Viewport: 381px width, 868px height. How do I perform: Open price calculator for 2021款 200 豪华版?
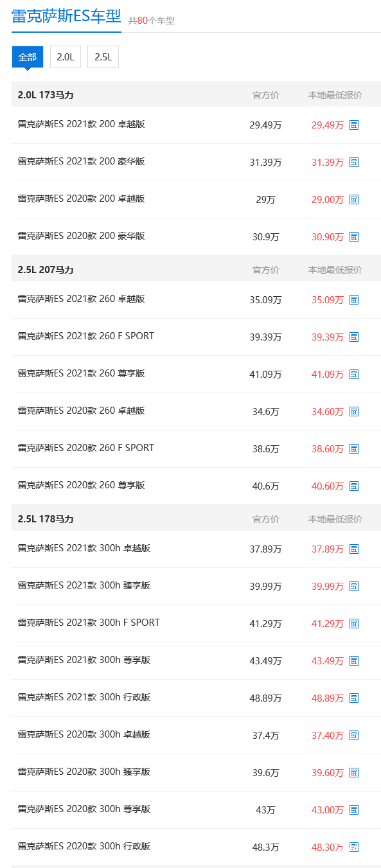354,163
